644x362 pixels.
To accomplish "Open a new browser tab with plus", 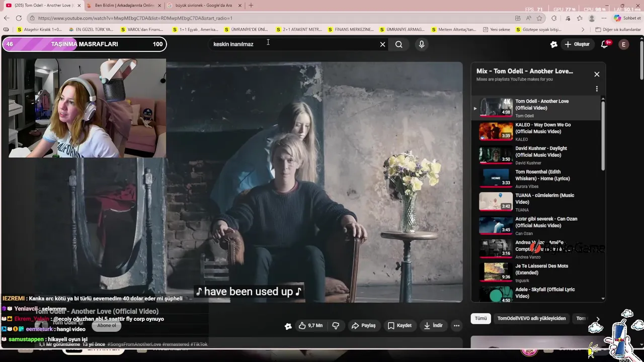I will (251, 6).
